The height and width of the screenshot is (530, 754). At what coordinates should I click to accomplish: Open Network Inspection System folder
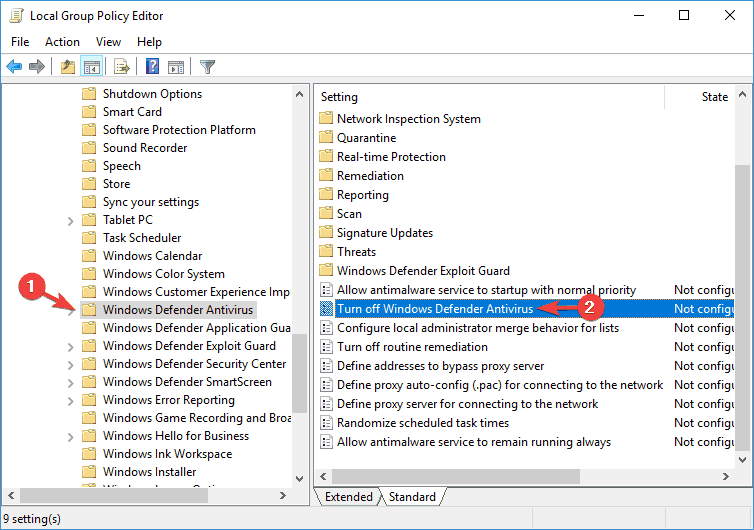pyautogui.click(x=408, y=119)
